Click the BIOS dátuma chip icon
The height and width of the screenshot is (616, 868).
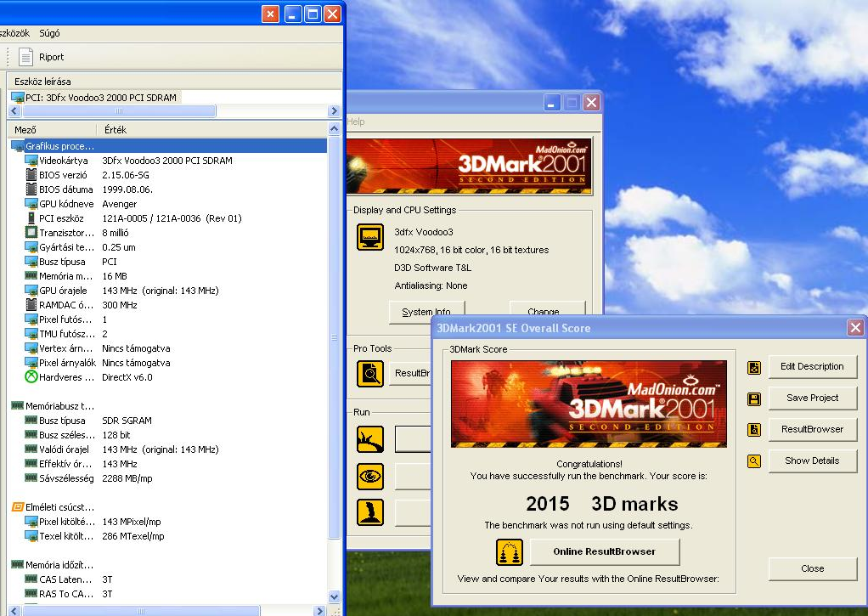pyautogui.click(x=31, y=189)
